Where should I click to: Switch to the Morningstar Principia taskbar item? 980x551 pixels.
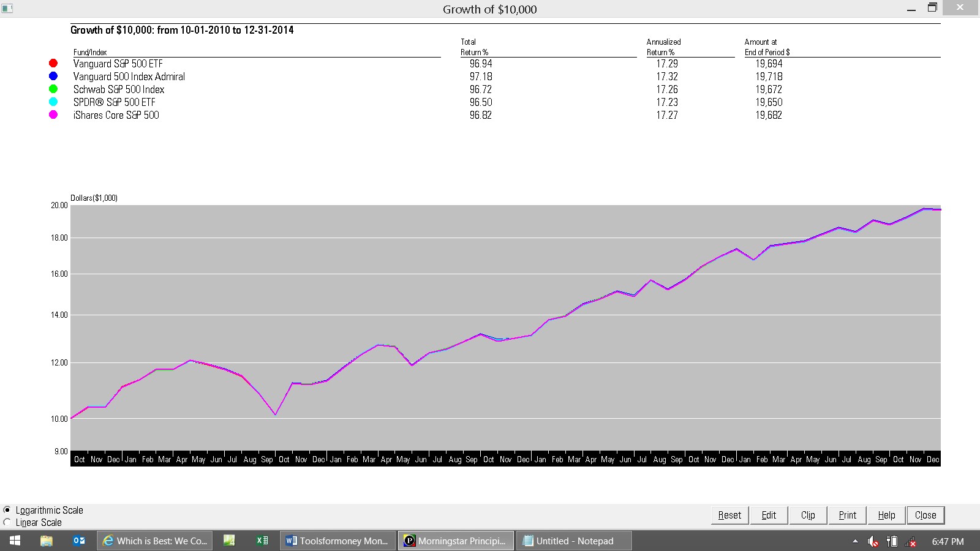(x=456, y=541)
